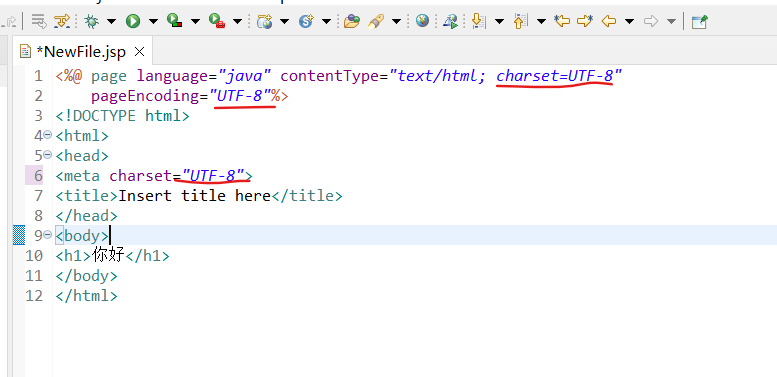This screenshot has height=377, width=777.
Task: Open the External Tools dropdown arrow
Action: [237, 21]
